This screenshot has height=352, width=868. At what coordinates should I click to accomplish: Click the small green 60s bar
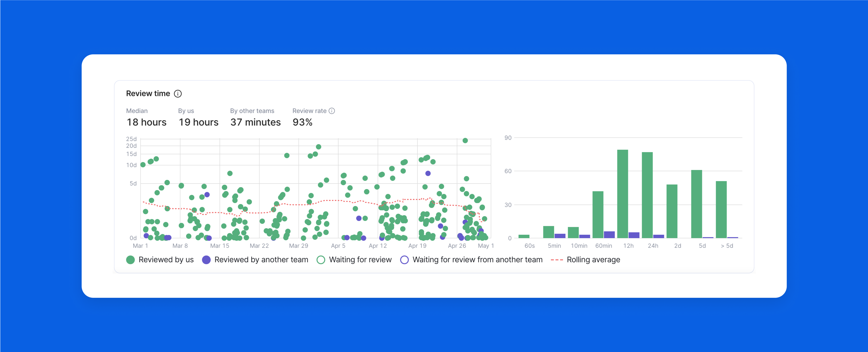tap(524, 236)
